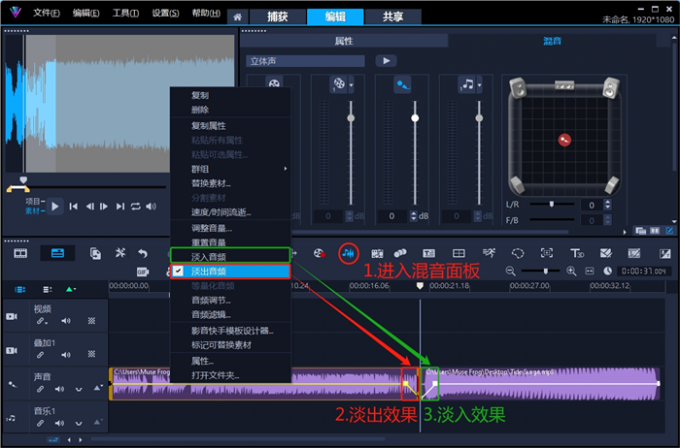Play the surround sound mix preview
Image resolution: width=680 pixels, height=448 pixels.
tap(386, 61)
